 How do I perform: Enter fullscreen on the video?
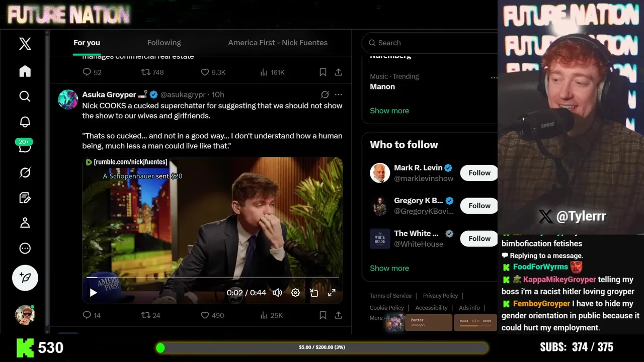pos(332,293)
